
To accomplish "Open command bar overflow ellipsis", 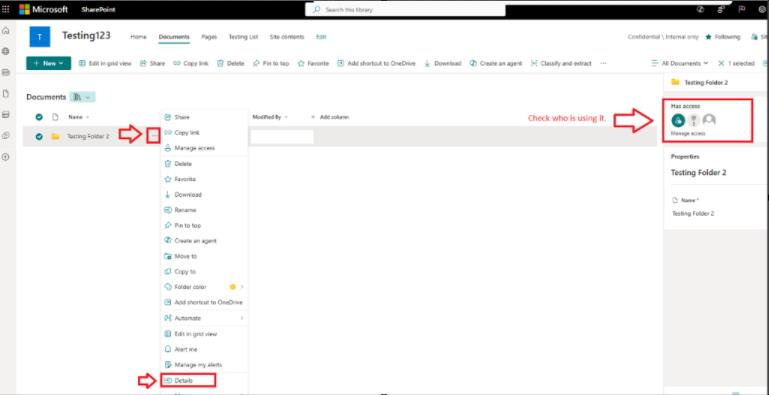I will tap(603, 63).
